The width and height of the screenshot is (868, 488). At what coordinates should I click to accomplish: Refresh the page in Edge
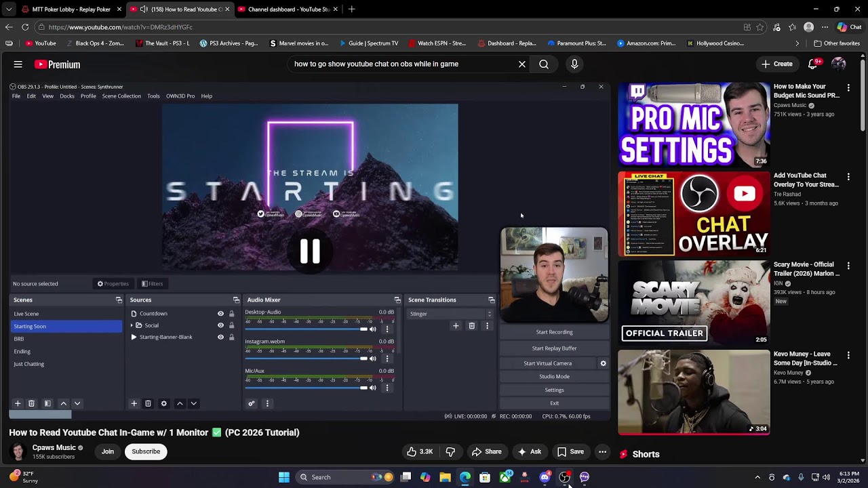(25, 27)
